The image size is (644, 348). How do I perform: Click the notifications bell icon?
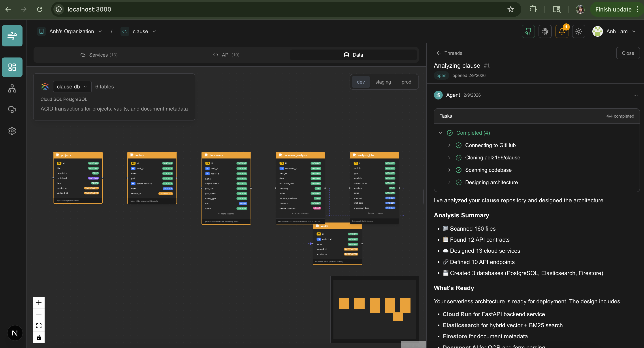[561, 31]
